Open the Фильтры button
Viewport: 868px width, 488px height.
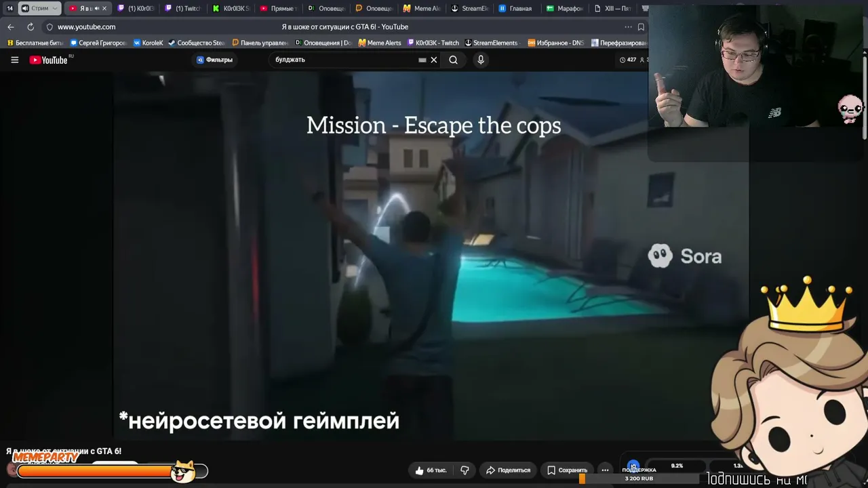(215, 60)
